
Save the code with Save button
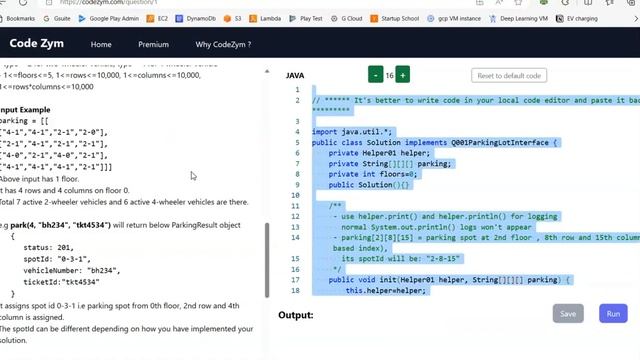(568, 313)
